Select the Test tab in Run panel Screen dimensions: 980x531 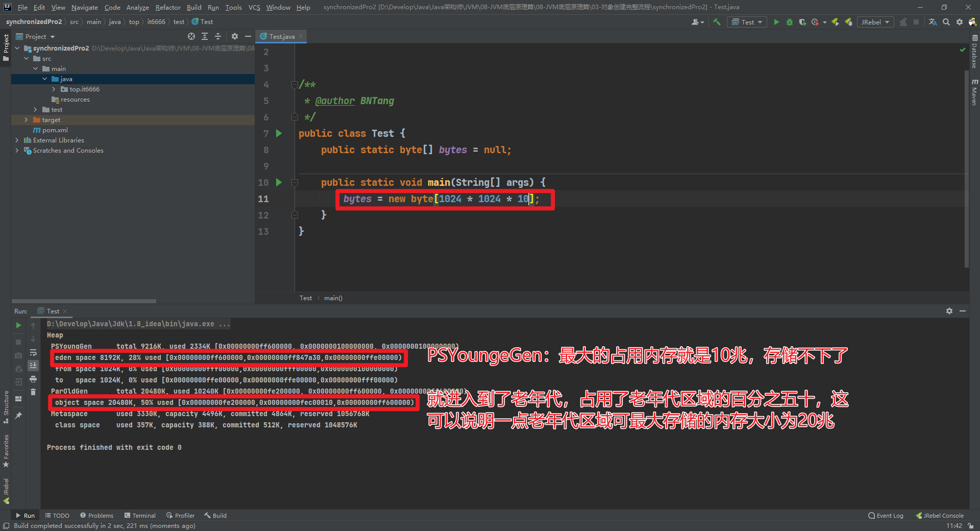tap(53, 311)
